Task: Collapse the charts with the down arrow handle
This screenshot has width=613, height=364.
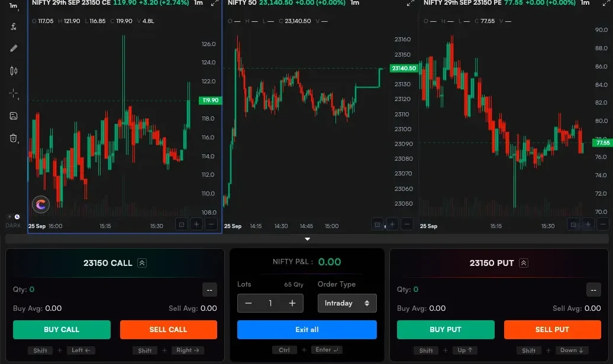Action: 307,239
